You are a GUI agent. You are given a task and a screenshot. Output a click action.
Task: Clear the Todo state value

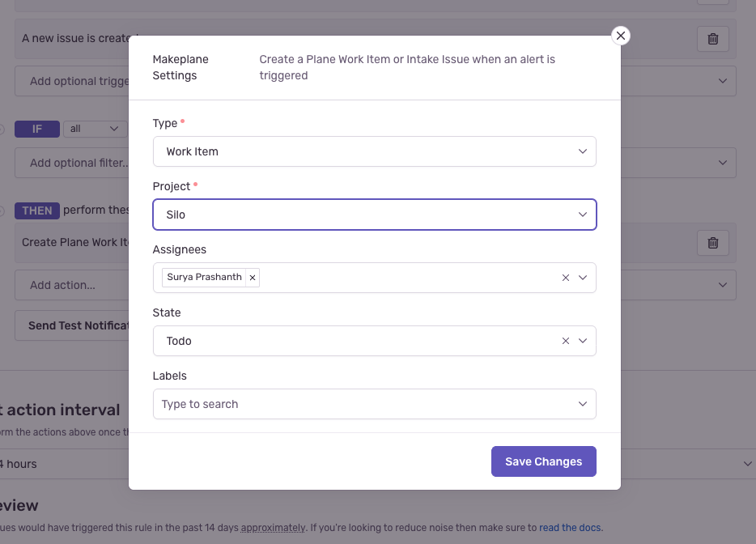pyautogui.click(x=566, y=341)
